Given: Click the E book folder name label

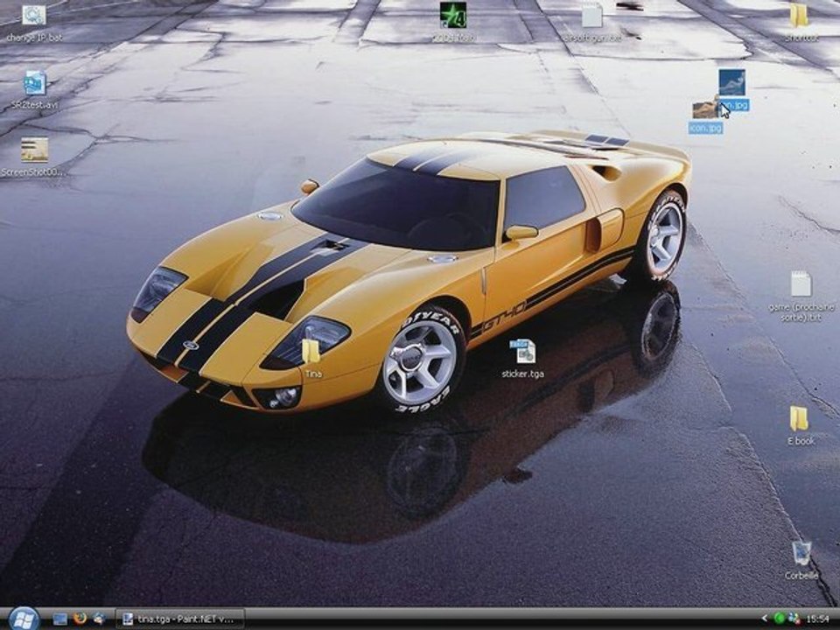Looking at the screenshot, I should pyautogui.click(x=801, y=441).
